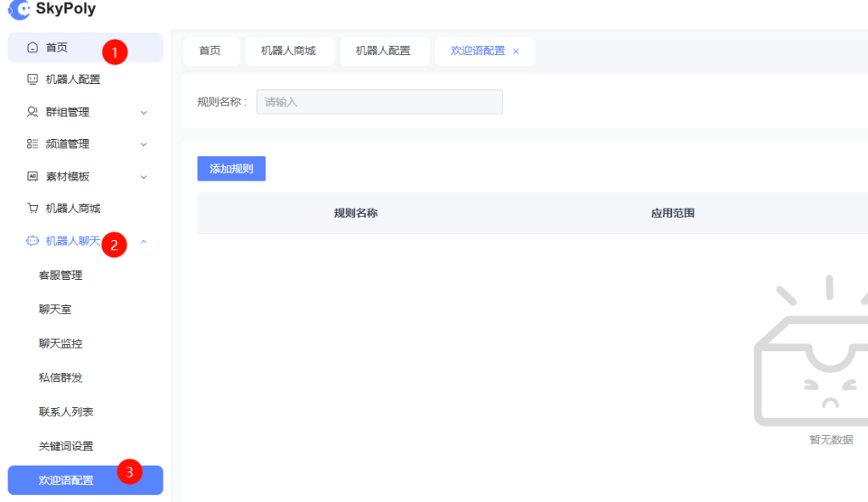Click the shopping cart icon beside 机器人商城
The height and width of the screenshot is (502, 868).
tap(32, 209)
